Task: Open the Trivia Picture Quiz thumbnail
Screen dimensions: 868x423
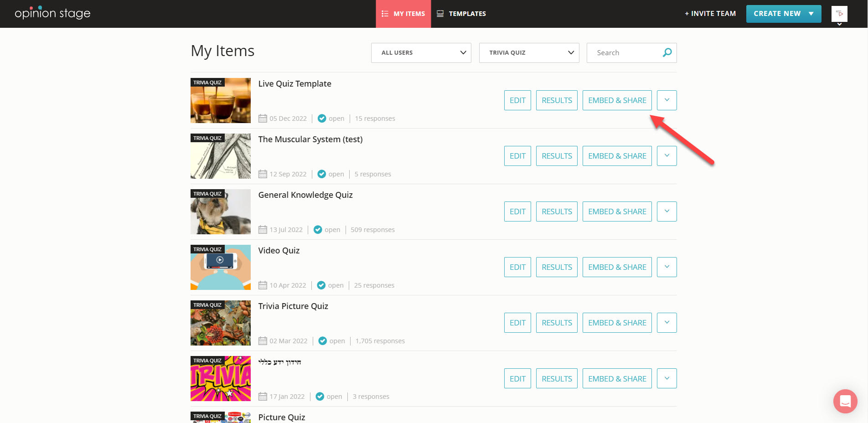Action: (x=220, y=323)
